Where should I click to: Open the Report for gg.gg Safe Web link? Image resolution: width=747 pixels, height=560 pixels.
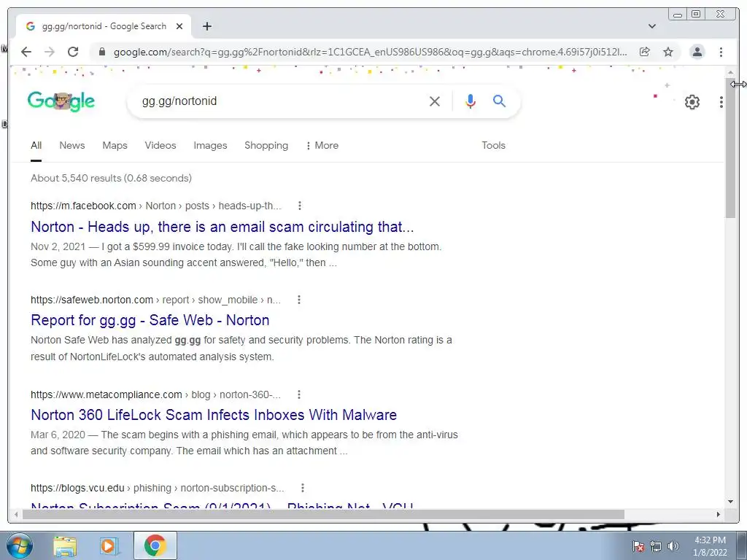(x=150, y=320)
